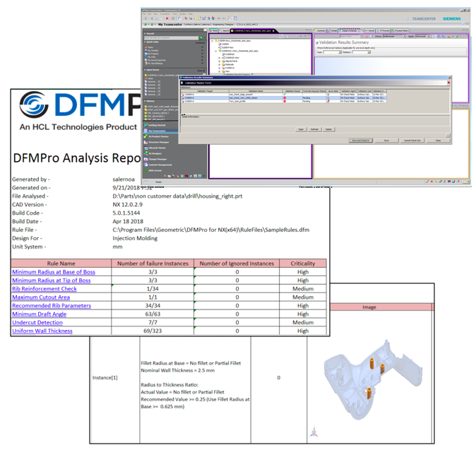Screen dimensions: 476x450
Task: Click the Save and Check In button
Action: pos(361,141)
